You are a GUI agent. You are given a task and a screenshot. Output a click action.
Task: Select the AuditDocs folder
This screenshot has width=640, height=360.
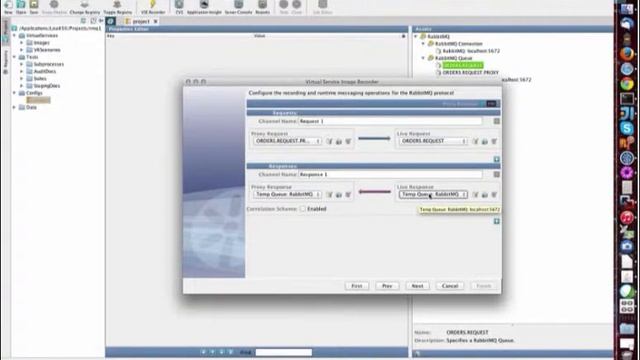[45, 71]
